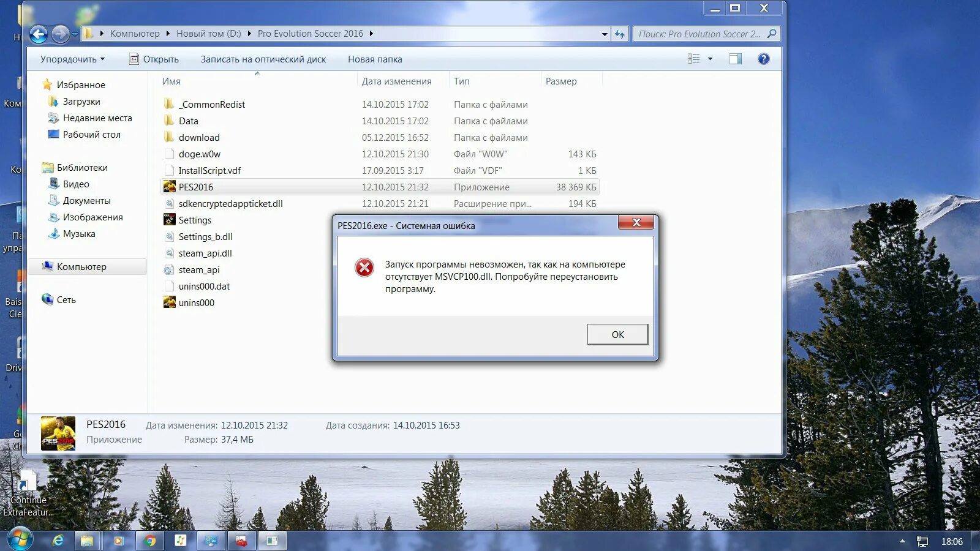The height and width of the screenshot is (551, 980).
Task: Select Сеть in navigation pane
Action: [x=66, y=300]
